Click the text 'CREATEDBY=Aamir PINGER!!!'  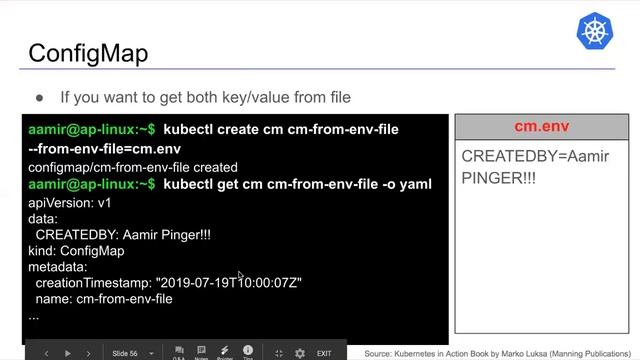click(535, 167)
